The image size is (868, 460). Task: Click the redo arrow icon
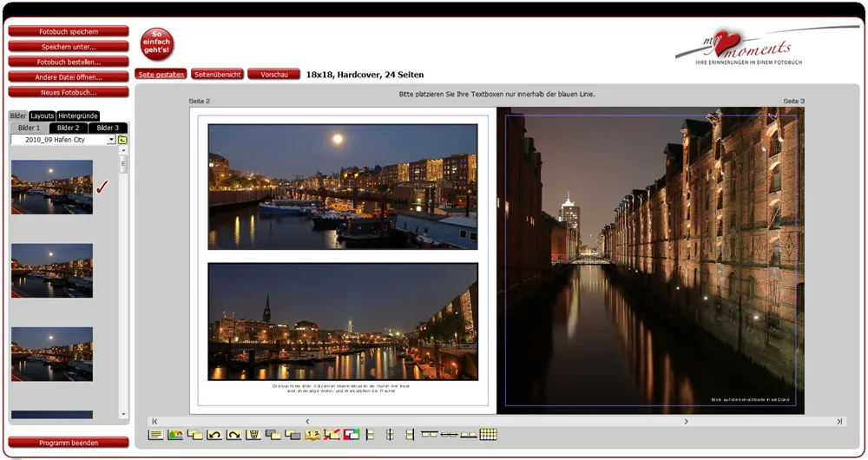click(x=233, y=435)
